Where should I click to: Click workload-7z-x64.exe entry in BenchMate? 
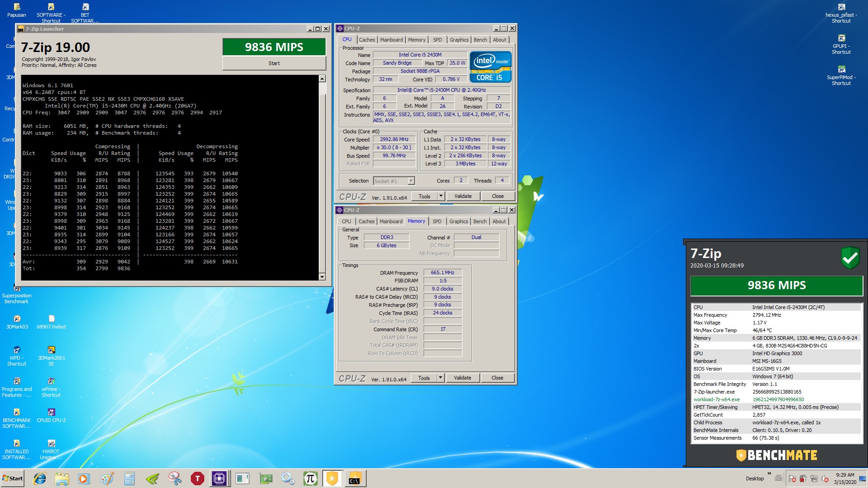pyautogui.click(x=717, y=399)
